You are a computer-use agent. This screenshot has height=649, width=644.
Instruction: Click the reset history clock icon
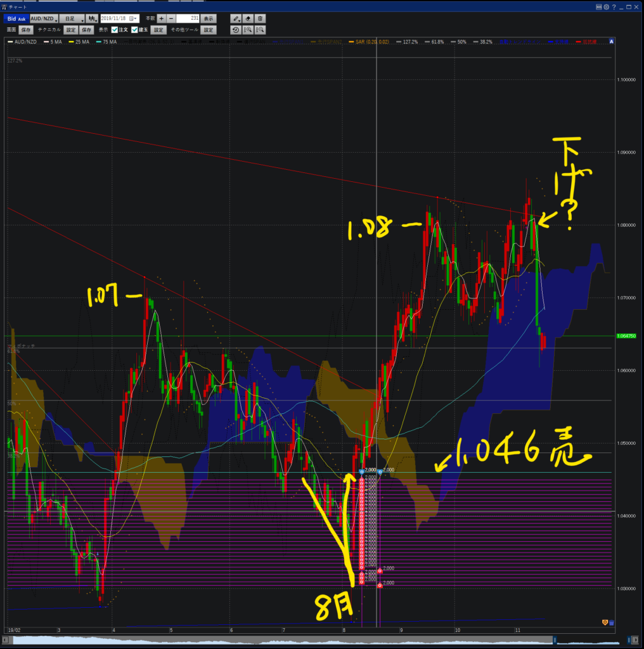click(x=236, y=30)
